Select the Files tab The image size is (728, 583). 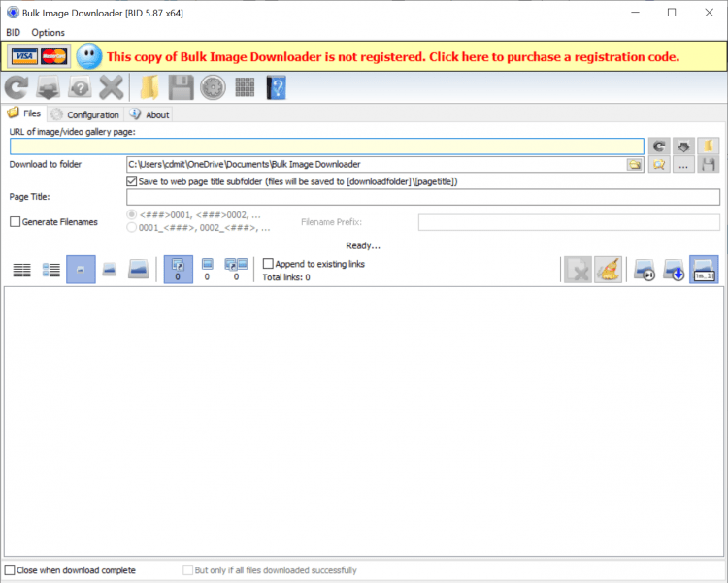(24, 113)
